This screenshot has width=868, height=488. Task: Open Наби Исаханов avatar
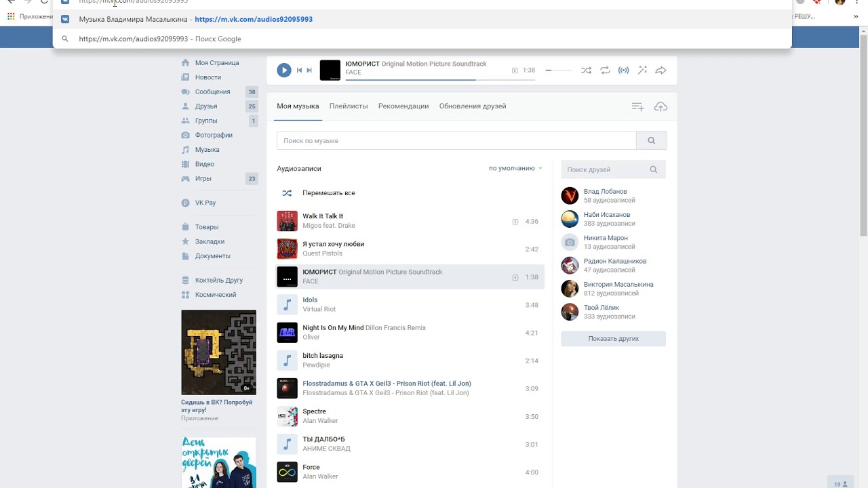point(570,219)
